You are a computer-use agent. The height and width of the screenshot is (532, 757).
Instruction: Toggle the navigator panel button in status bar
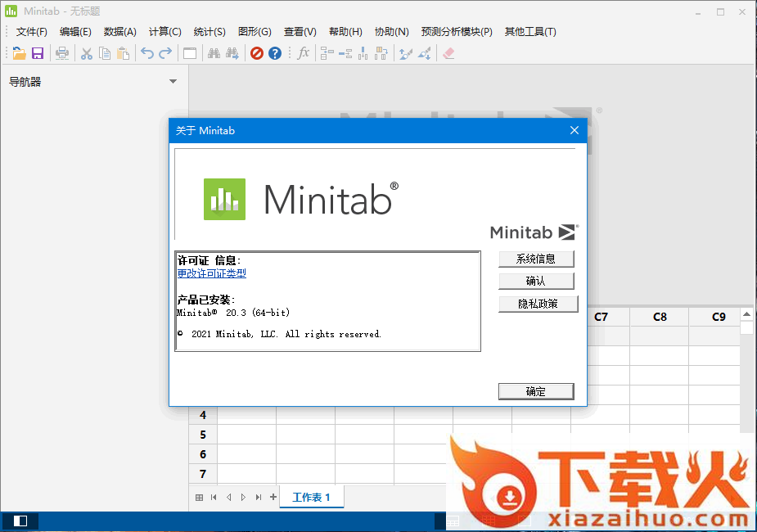pos(20,521)
